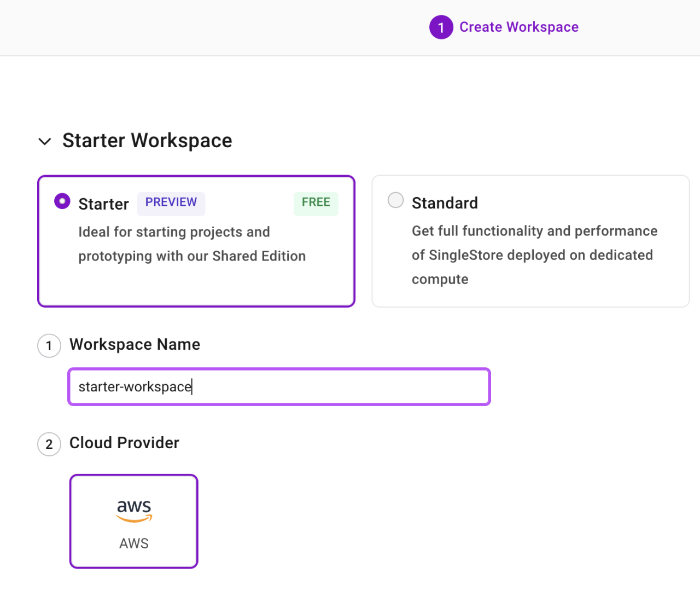Click the green FREE badge
This screenshot has height=602, width=700.
(x=316, y=203)
